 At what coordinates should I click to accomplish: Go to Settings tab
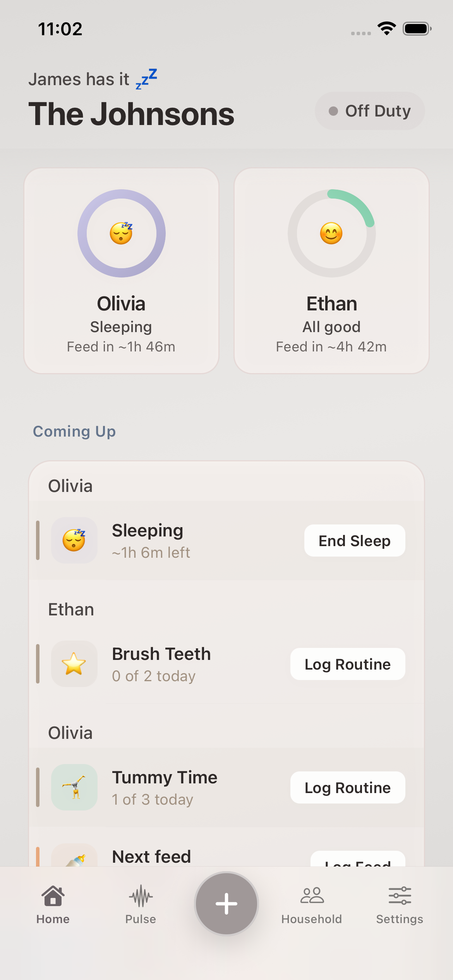click(400, 905)
